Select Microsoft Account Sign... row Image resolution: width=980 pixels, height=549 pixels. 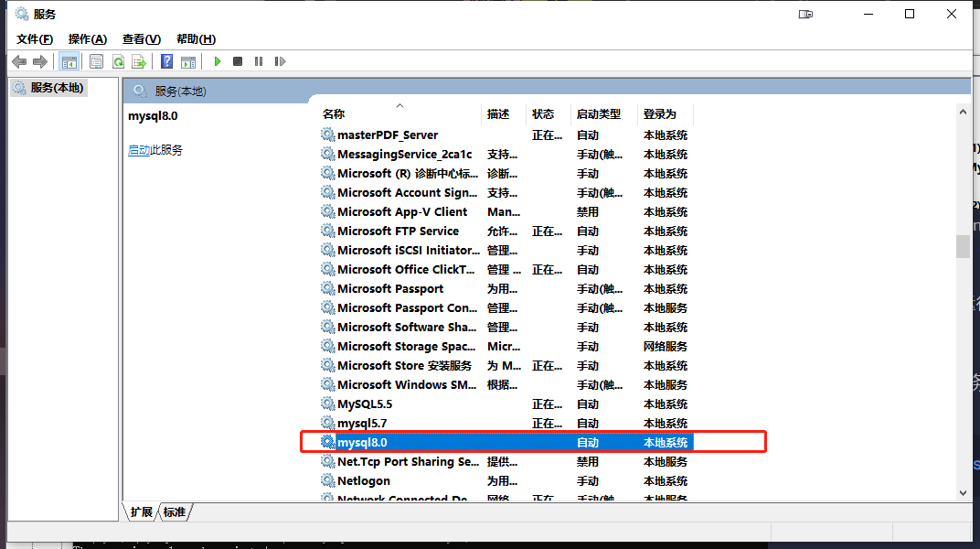(x=506, y=192)
